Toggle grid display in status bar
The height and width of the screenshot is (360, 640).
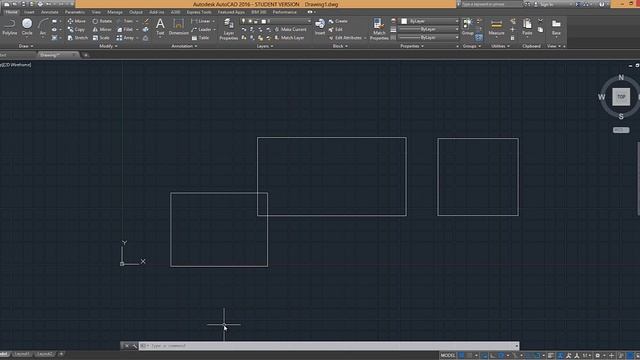(x=462, y=356)
